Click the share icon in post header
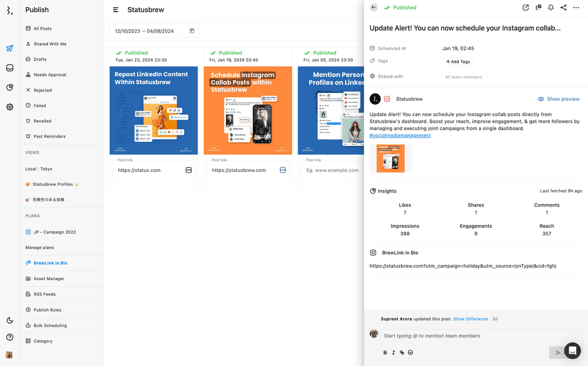The image size is (588, 366). [x=563, y=8]
